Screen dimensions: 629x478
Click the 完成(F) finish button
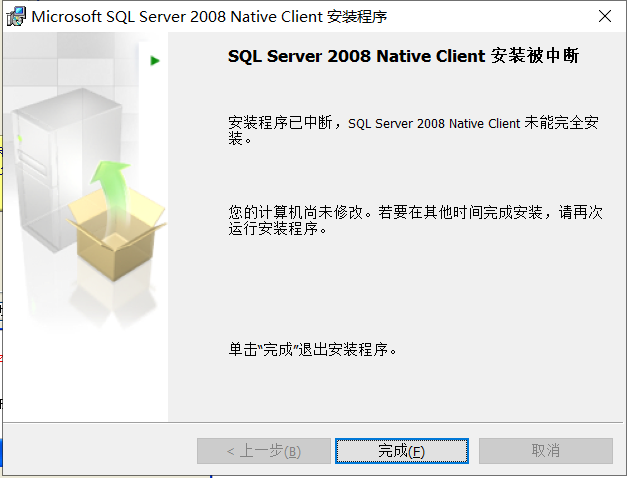pyautogui.click(x=402, y=451)
